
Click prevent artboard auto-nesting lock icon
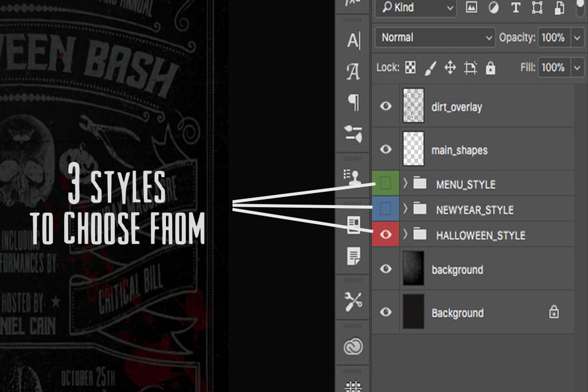point(470,68)
